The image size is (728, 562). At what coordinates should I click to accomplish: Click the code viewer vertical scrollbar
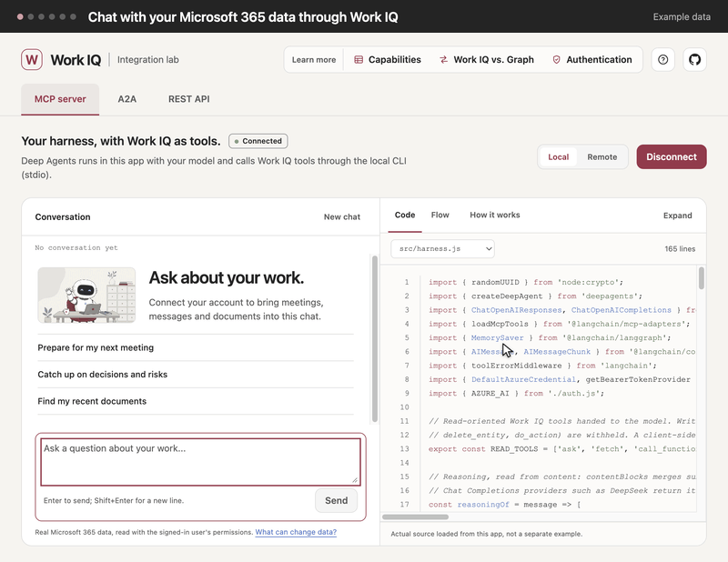pyautogui.click(x=701, y=278)
